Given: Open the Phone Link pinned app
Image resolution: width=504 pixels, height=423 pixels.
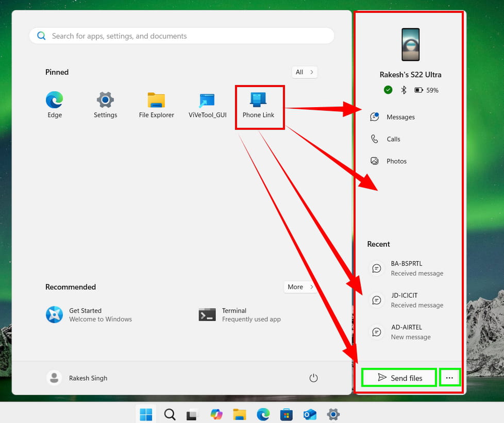Looking at the screenshot, I should [x=258, y=105].
